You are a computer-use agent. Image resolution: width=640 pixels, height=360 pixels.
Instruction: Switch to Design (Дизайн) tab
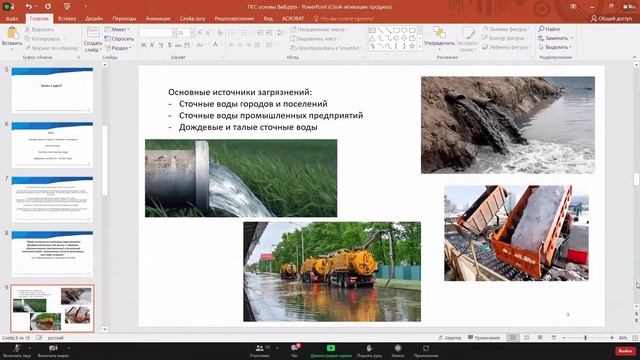[94, 18]
